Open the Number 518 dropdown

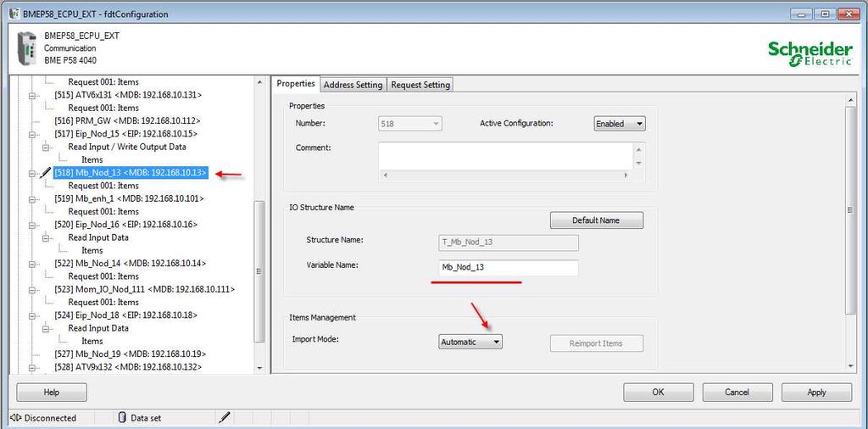tap(410, 124)
